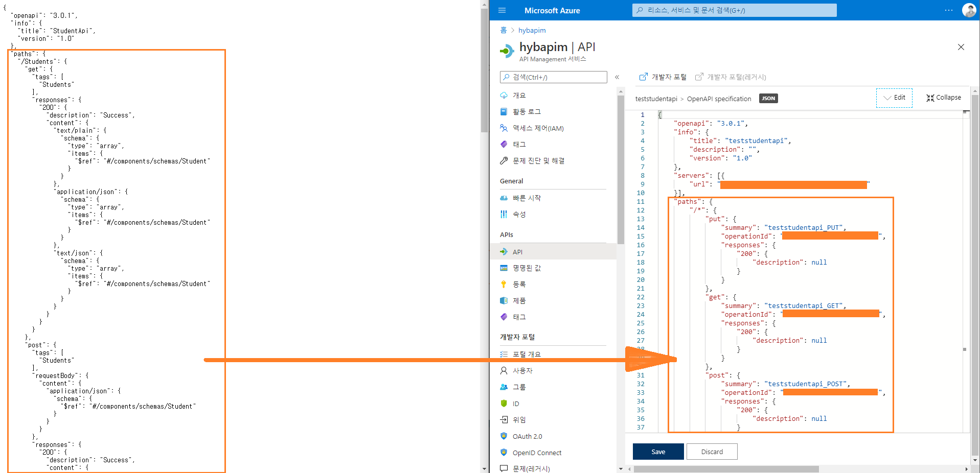Open OAuth 2.0 shield item
Viewport: 980px width, 473px height.
click(527, 437)
